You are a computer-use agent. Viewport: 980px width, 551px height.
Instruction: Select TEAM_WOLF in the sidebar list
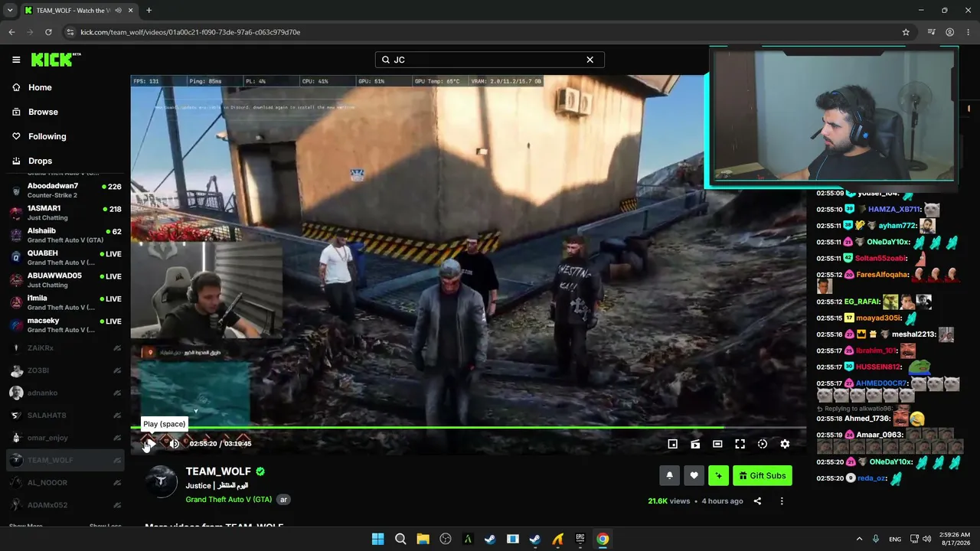(65, 460)
